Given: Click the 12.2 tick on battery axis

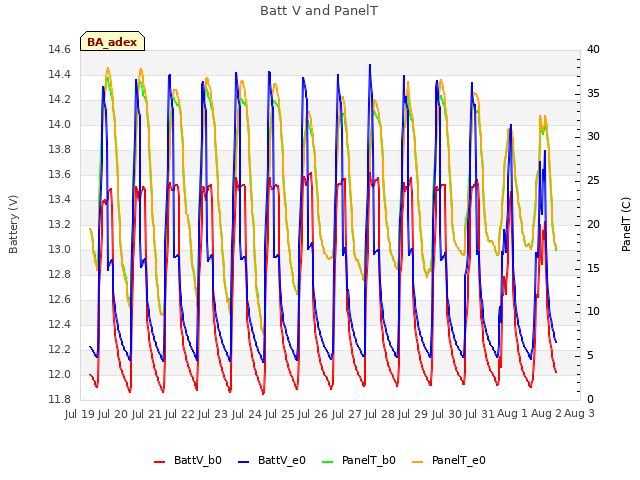Looking at the screenshot, I should tap(60, 349).
